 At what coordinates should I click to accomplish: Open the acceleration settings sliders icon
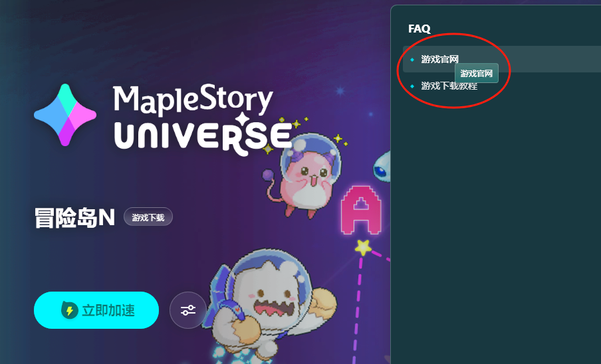187,310
